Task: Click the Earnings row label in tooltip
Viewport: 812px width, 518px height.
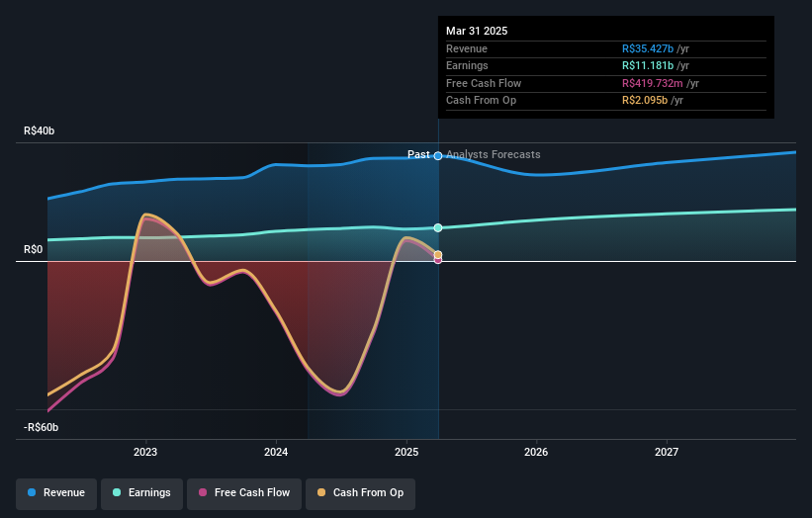Action: click(x=467, y=65)
